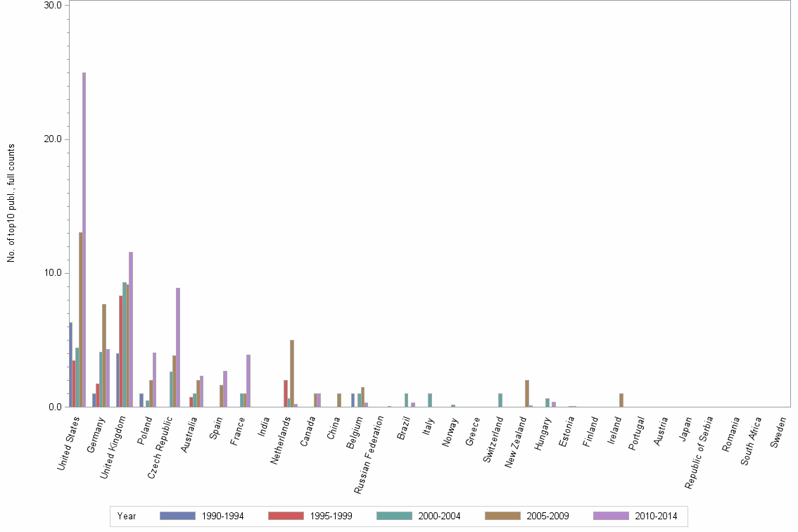Click the 2010-2014 purple legend swatch
The height and width of the screenshot is (532, 798).
[609, 515]
